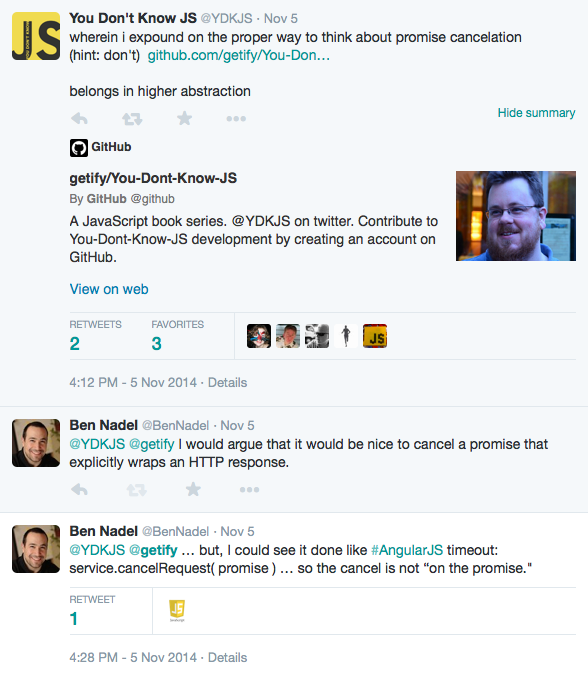Viewport: 588px width, 675px height.
Task: Click the #AngularJS hashtag
Action: click(x=407, y=550)
